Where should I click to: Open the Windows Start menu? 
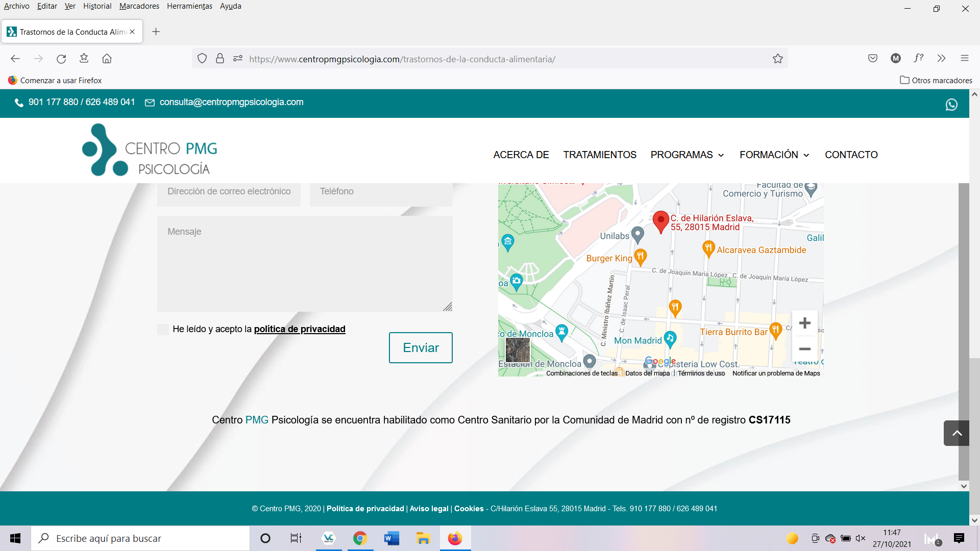point(15,538)
